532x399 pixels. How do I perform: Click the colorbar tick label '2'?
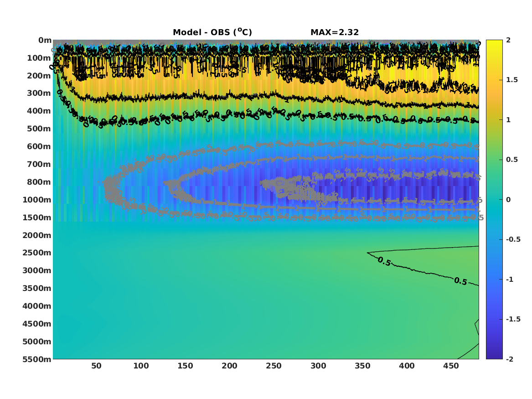point(508,40)
